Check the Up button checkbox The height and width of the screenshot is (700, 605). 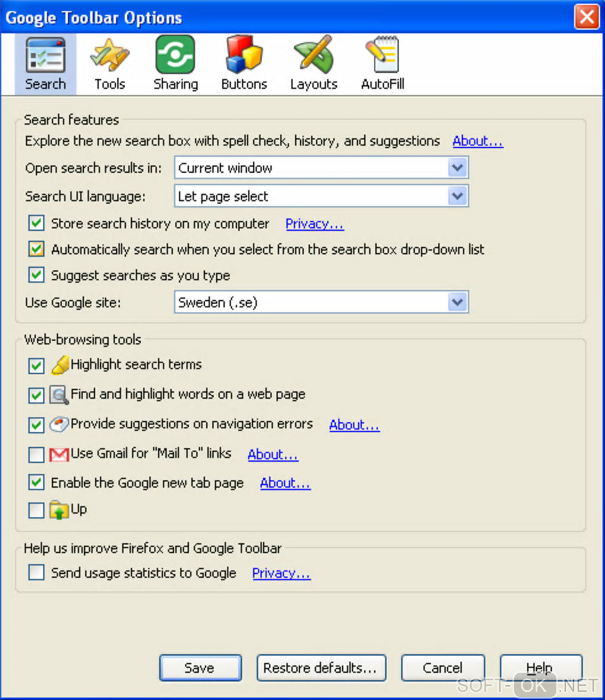(x=36, y=510)
